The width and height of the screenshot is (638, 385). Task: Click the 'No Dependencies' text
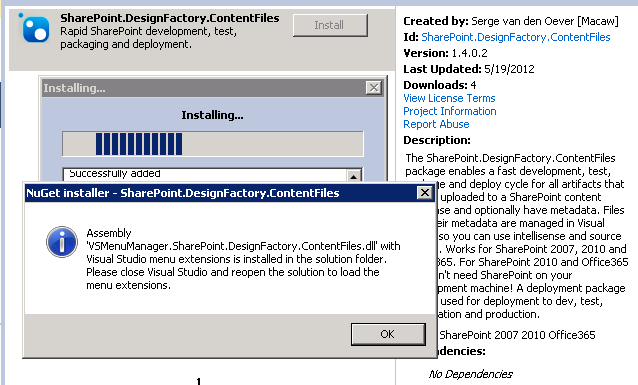470,374
